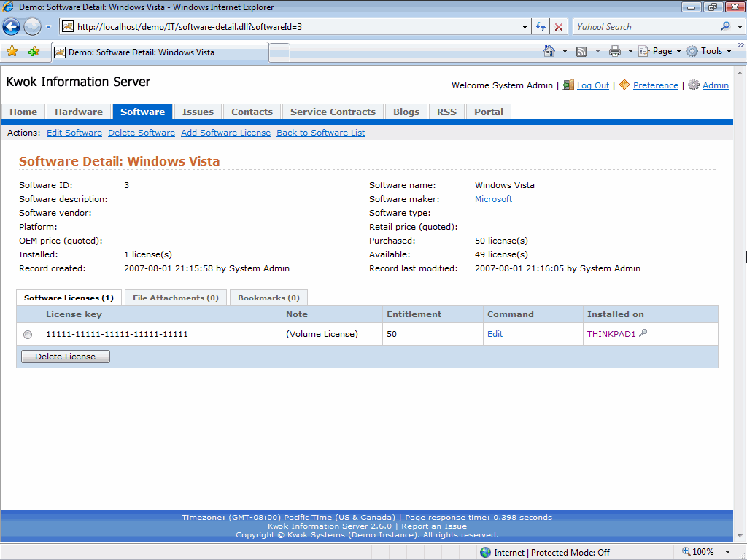Image resolution: width=747 pixels, height=560 pixels.
Task: Open the zoom level dropdown arrow
Action: coord(728,553)
